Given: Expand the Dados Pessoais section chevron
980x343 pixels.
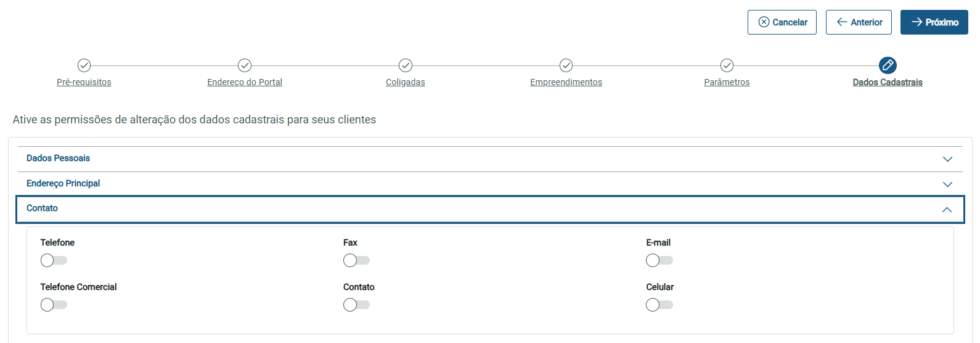Looking at the screenshot, I should (x=947, y=159).
